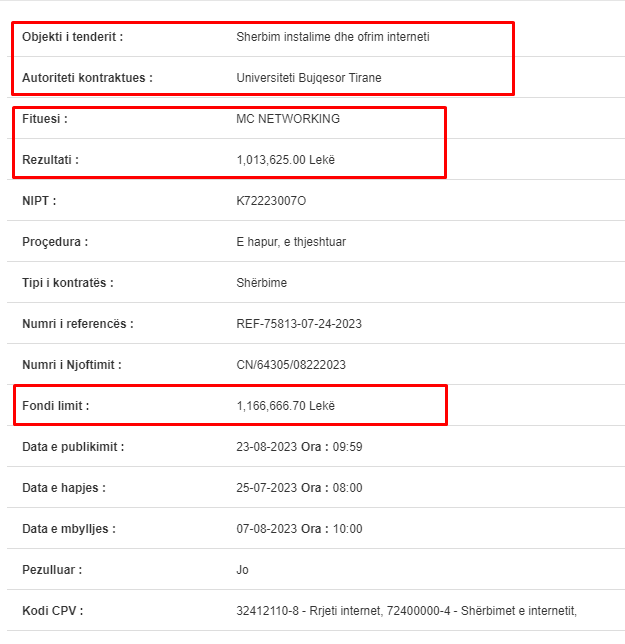The image size is (625, 644).
Task: Select the 'Universiteti Bujqesor Tirane' contracting authority text
Action: click(x=309, y=78)
